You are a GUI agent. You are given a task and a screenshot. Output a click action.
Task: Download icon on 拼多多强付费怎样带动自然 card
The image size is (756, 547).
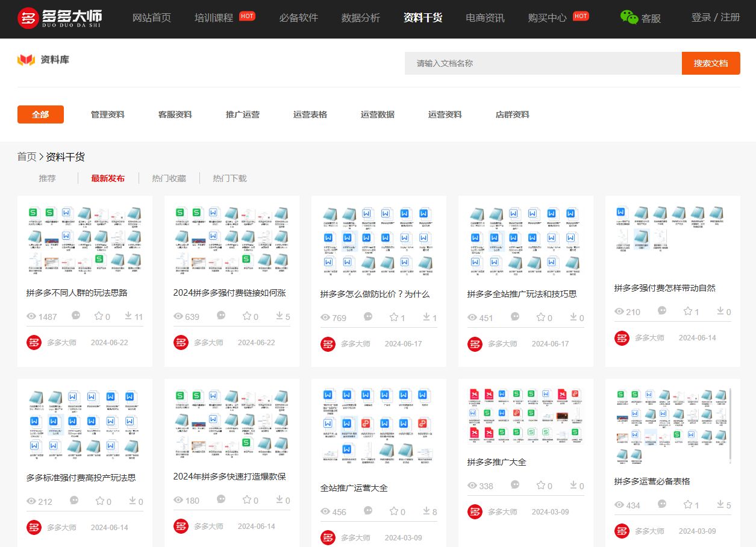pos(720,311)
